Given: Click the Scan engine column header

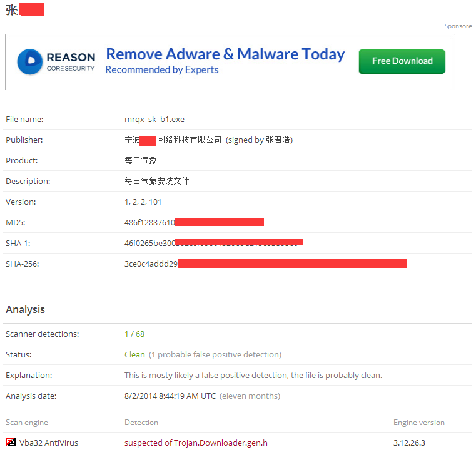Looking at the screenshot, I should (27, 423).
